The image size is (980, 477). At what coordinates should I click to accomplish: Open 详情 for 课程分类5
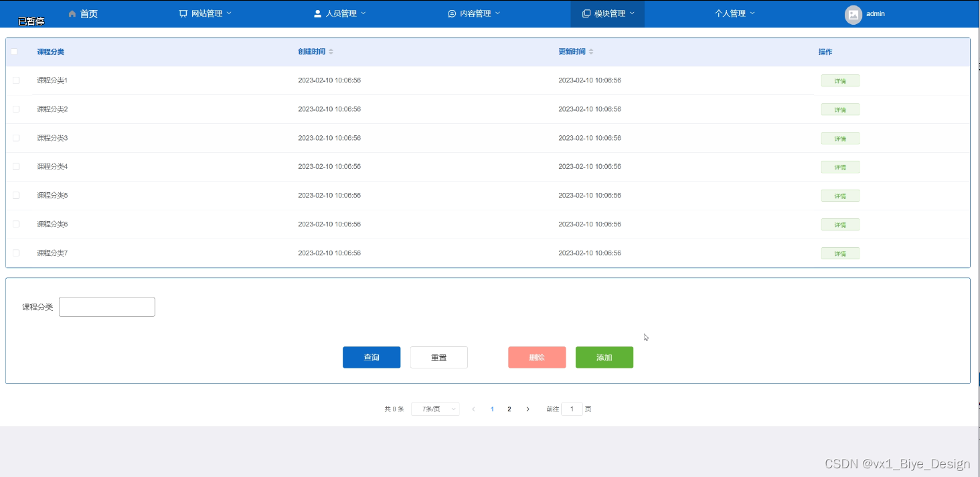pos(840,196)
